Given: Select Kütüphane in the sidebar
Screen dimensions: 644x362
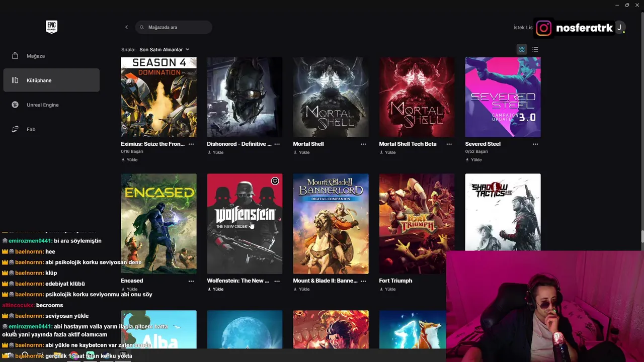Looking at the screenshot, I should pos(51,80).
